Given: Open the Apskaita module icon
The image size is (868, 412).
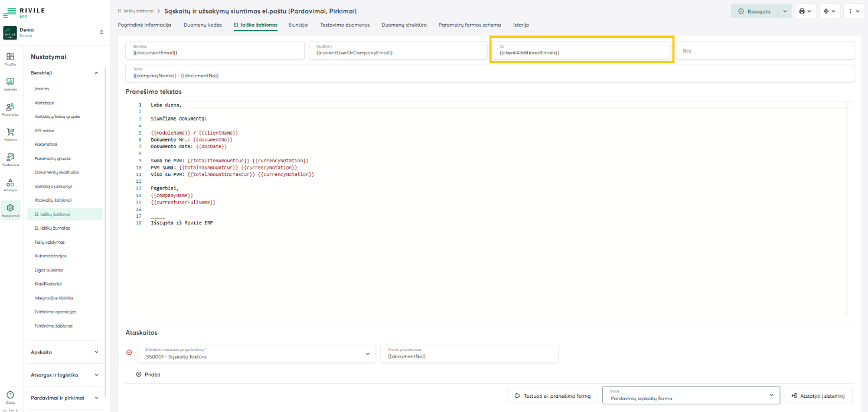Looking at the screenshot, I should point(10,83).
